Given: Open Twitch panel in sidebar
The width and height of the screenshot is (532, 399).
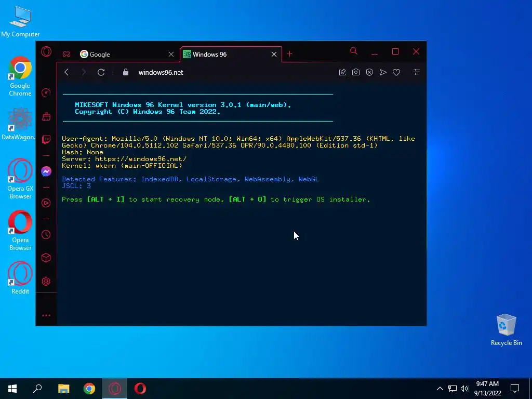Looking at the screenshot, I should click(x=46, y=139).
